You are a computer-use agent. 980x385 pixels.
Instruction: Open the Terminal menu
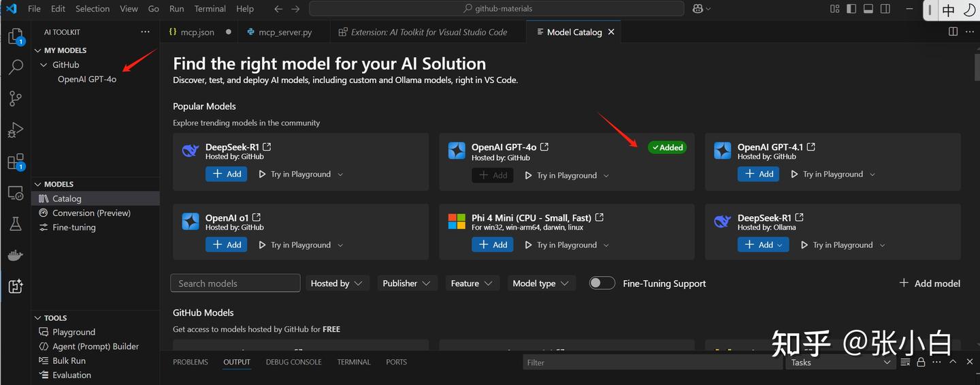[x=210, y=9]
